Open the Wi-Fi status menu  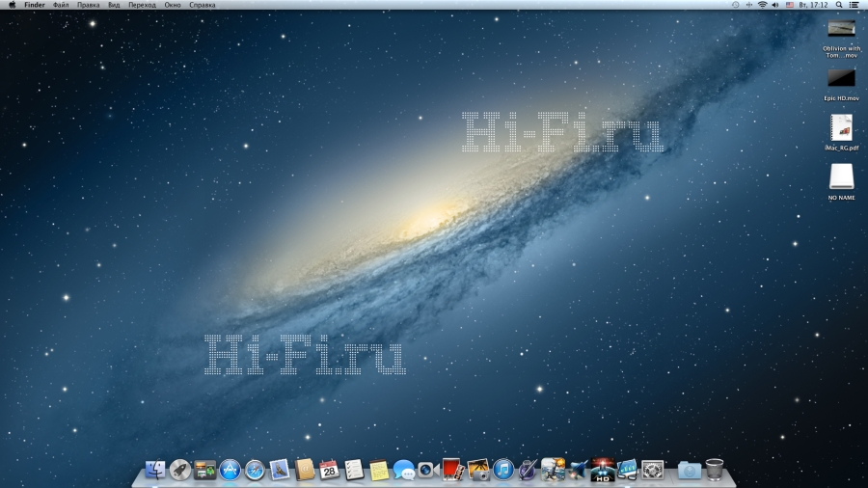point(762,5)
